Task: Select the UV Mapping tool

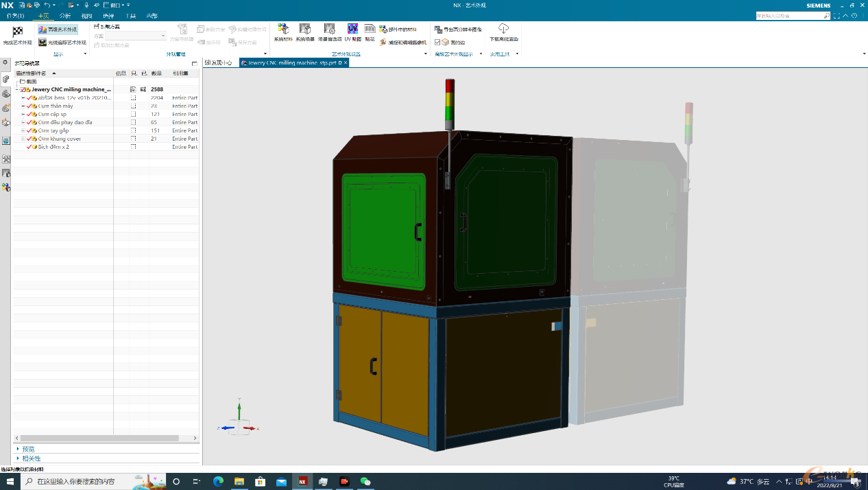Action: click(352, 32)
